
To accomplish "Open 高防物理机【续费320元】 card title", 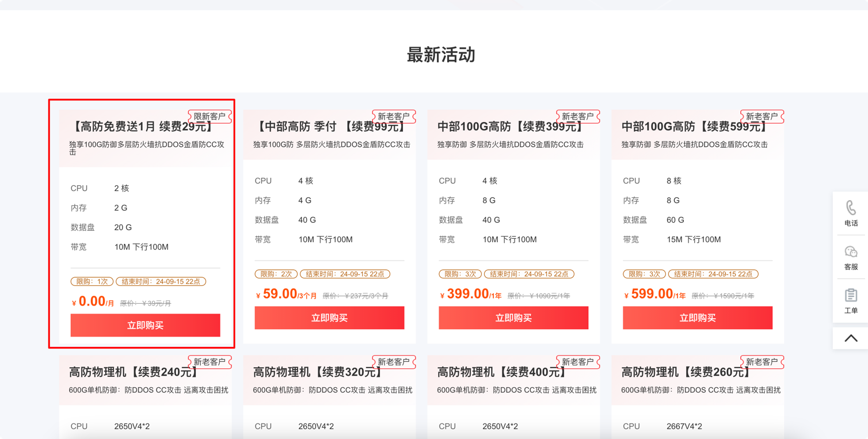I will (318, 372).
